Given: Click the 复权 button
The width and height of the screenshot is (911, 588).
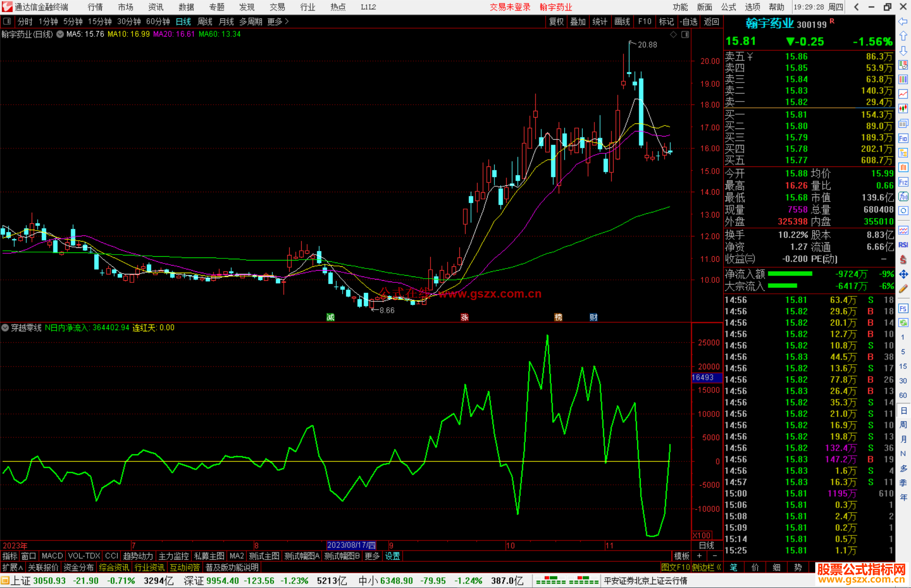Looking at the screenshot, I should 556,21.
